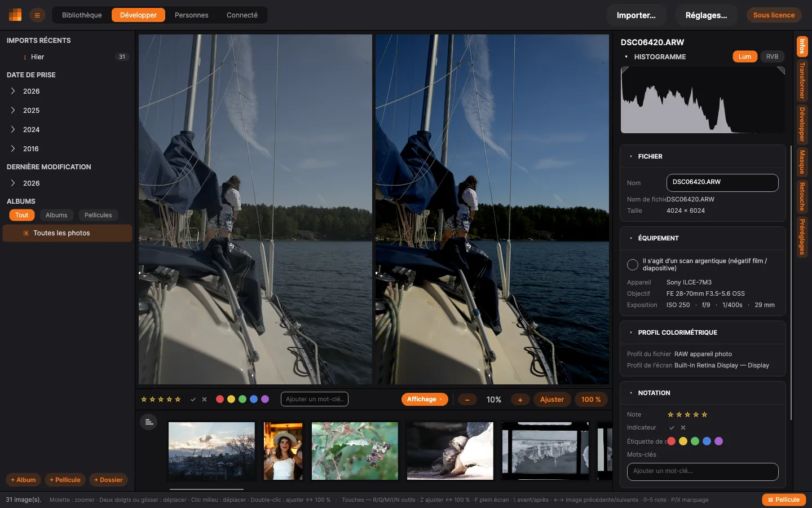Click the Indicateur checkmark flag icon
812x508 pixels.
tap(672, 428)
